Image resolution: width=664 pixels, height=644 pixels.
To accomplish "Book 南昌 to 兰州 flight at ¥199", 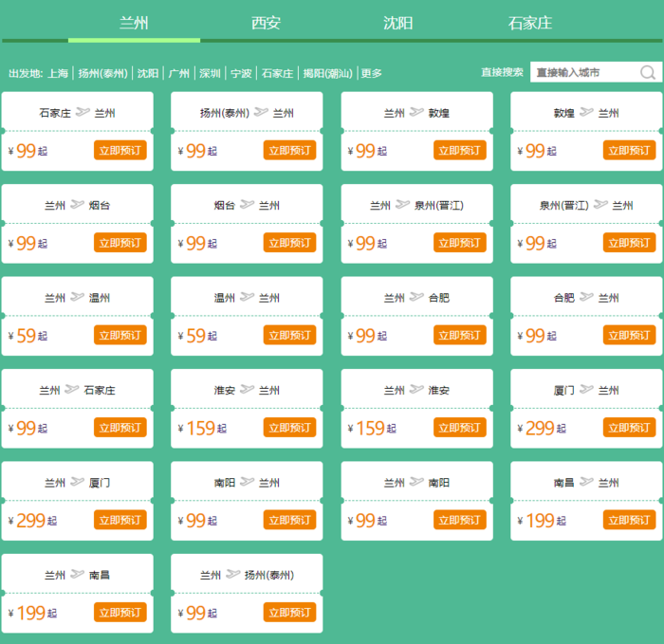I will 629,520.
